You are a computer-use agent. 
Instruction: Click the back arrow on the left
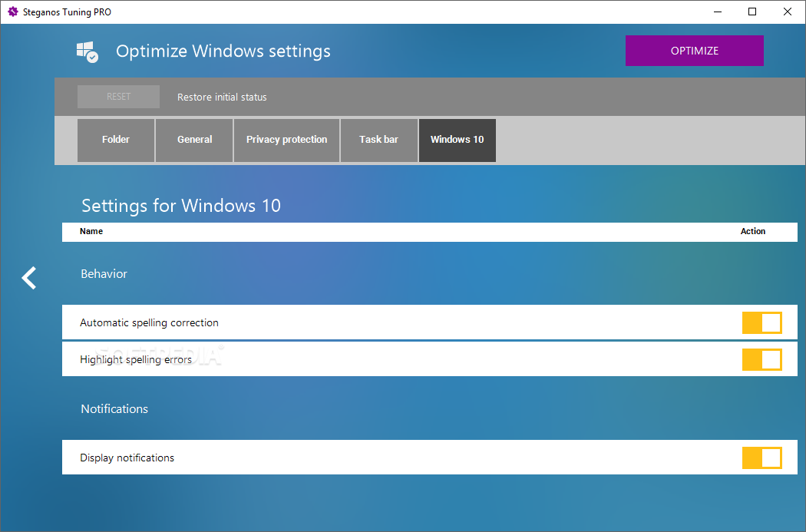pos(29,278)
